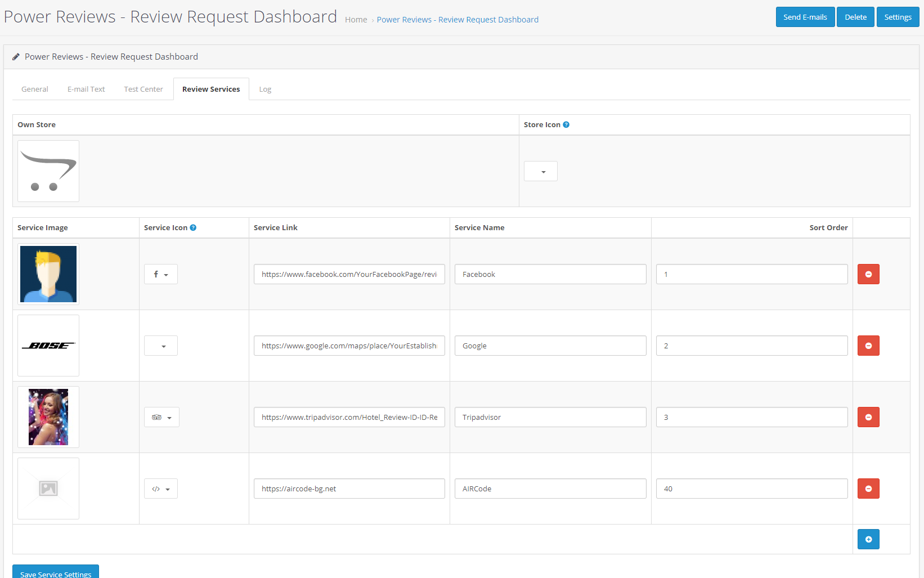Image resolution: width=924 pixels, height=578 pixels.
Task: Click the Delete button
Action: click(855, 17)
